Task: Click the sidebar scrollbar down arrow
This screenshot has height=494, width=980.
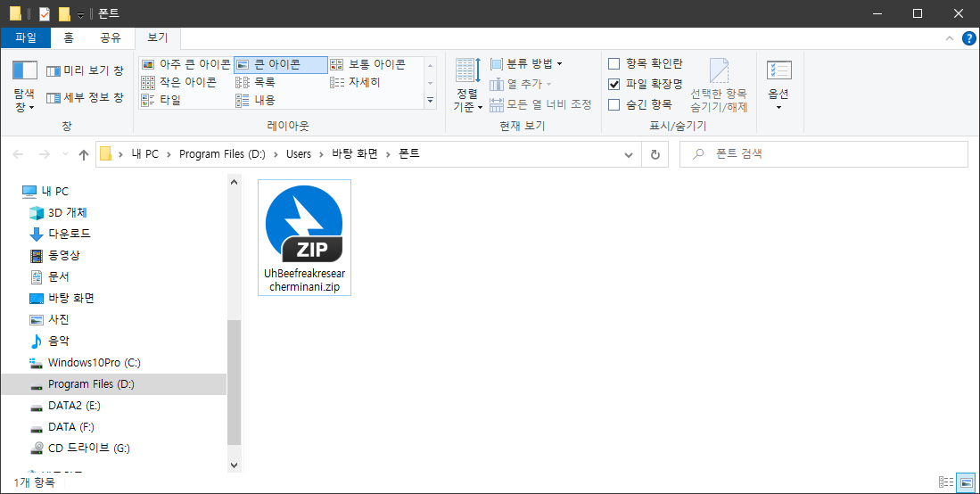Action: [x=235, y=465]
